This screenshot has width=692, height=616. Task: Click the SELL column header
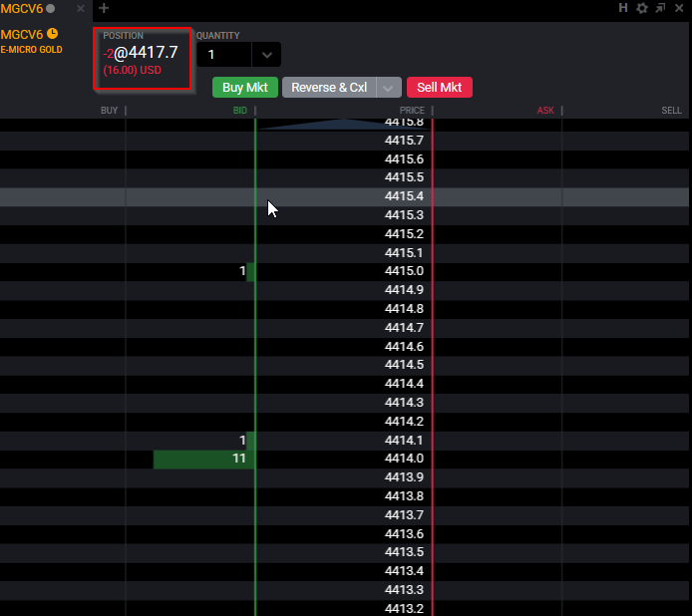(671, 111)
